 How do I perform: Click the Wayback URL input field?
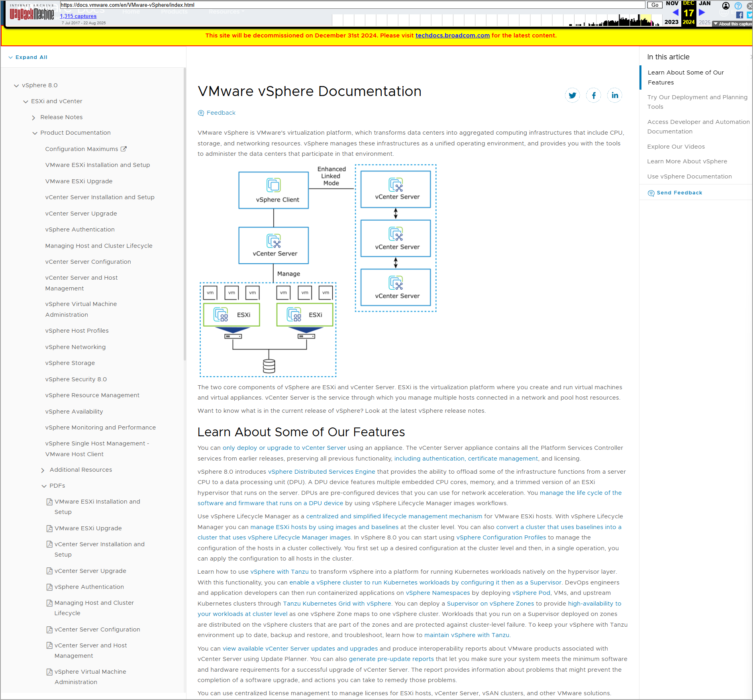[x=352, y=5]
